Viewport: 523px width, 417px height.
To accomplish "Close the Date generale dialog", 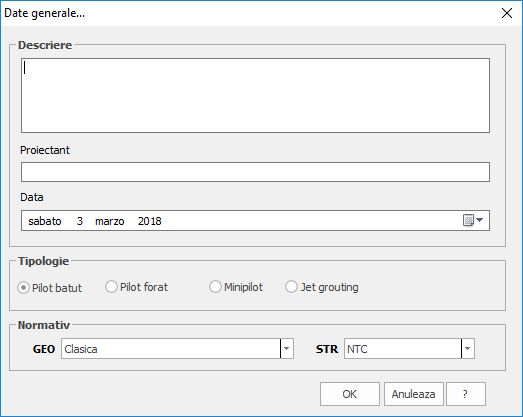I will click(x=507, y=13).
